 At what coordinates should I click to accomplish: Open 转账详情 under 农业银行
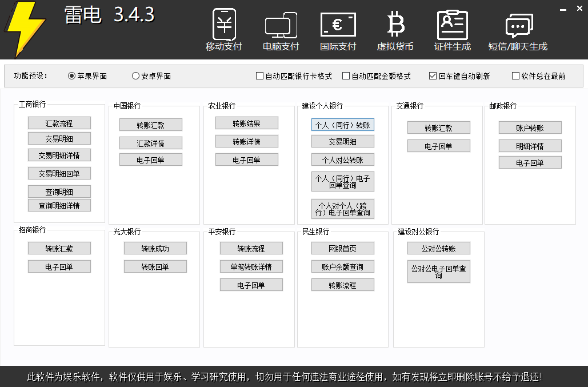(247, 141)
